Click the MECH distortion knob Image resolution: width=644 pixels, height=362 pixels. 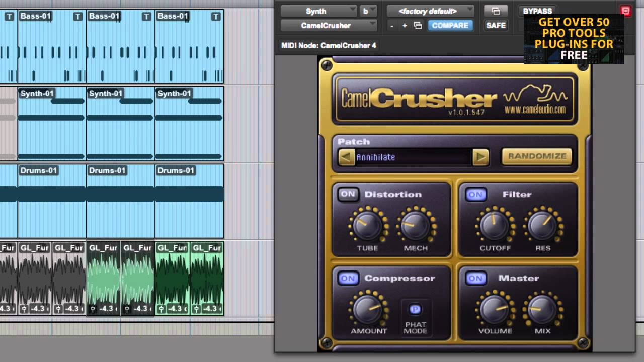pyautogui.click(x=416, y=225)
